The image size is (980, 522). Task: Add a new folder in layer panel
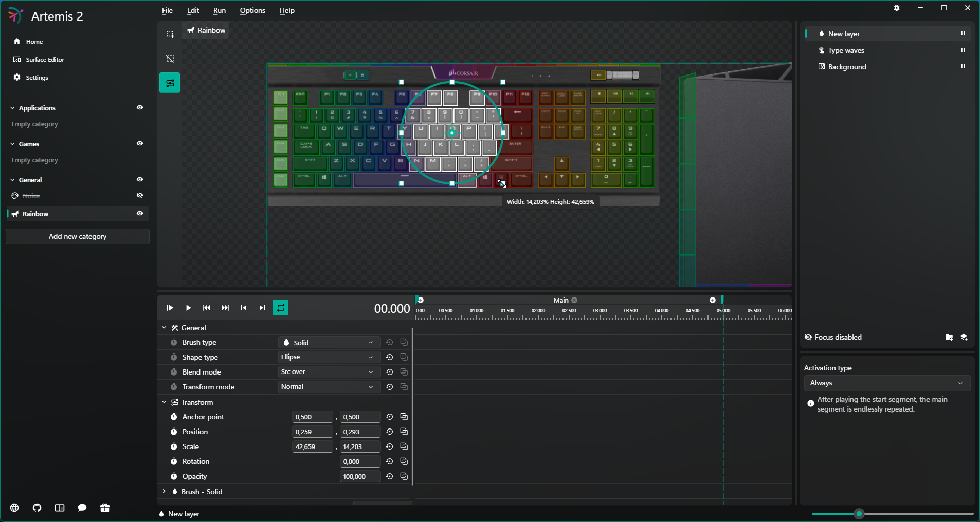(x=949, y=337)
